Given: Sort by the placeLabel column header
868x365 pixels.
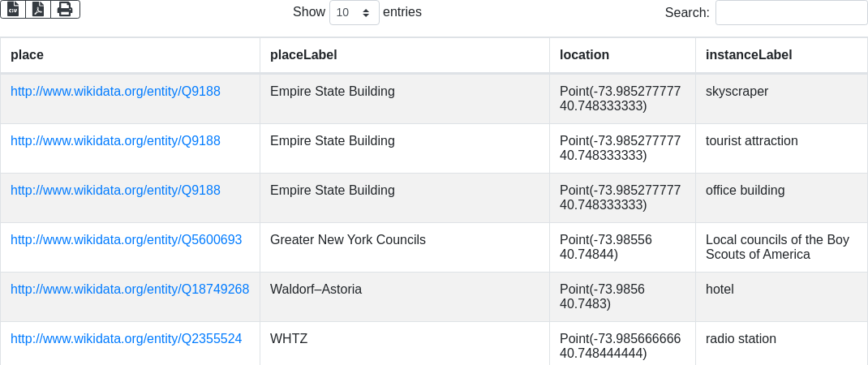Looking at the screenshot, I should [x=303, y=55].
